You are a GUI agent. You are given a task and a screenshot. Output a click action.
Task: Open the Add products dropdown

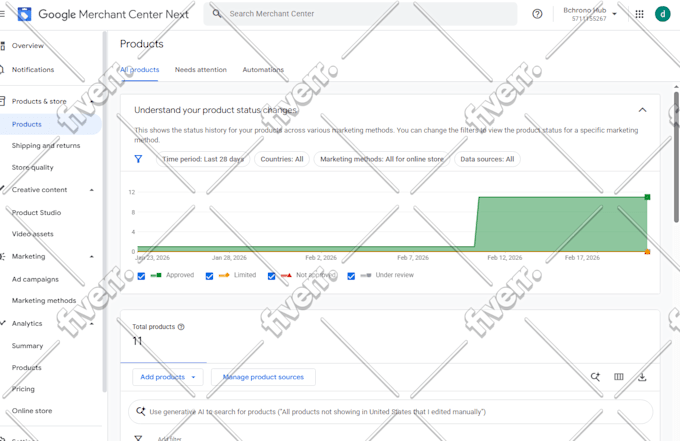tap(168, 377)
